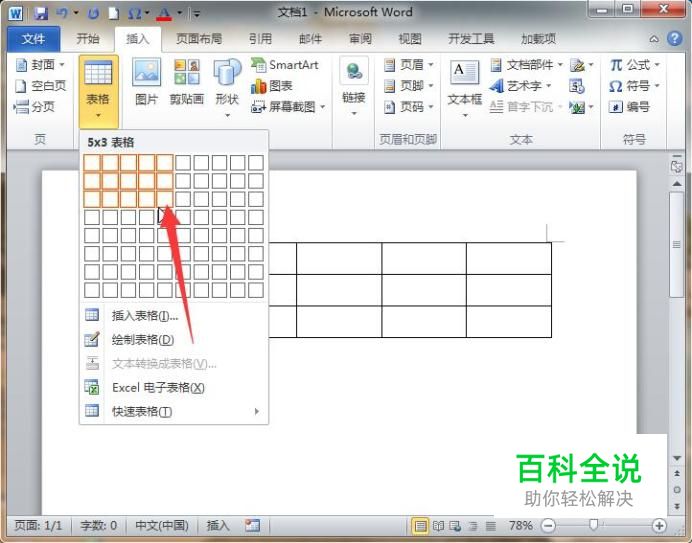Open Screenshot (屏幕截图) tool
The image size is (692, 543).
pos(288,106)
